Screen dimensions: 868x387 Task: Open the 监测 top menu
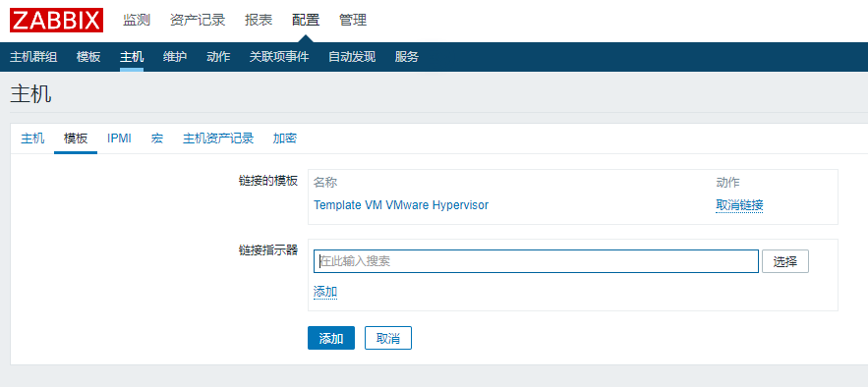click(x=137, y=21)
